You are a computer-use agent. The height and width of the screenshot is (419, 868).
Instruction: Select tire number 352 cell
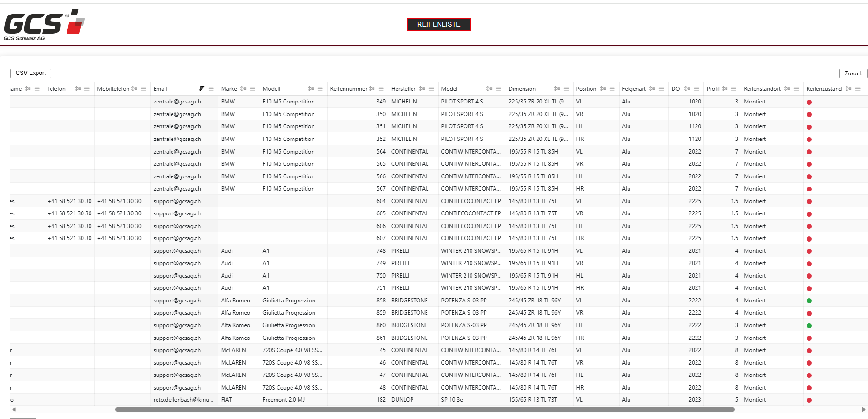point(358,139)
